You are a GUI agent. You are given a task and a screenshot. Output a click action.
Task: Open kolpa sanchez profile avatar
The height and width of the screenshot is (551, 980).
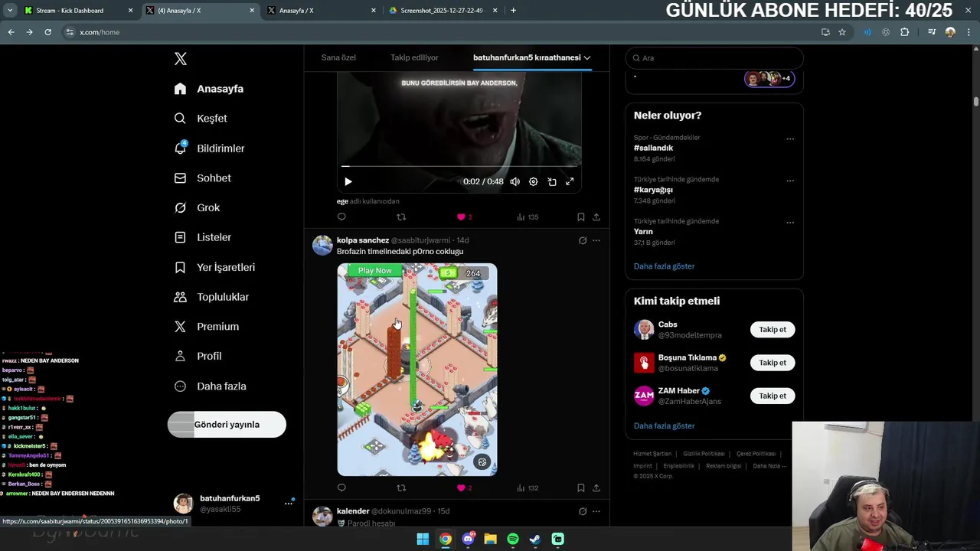(x=322, y=245)
